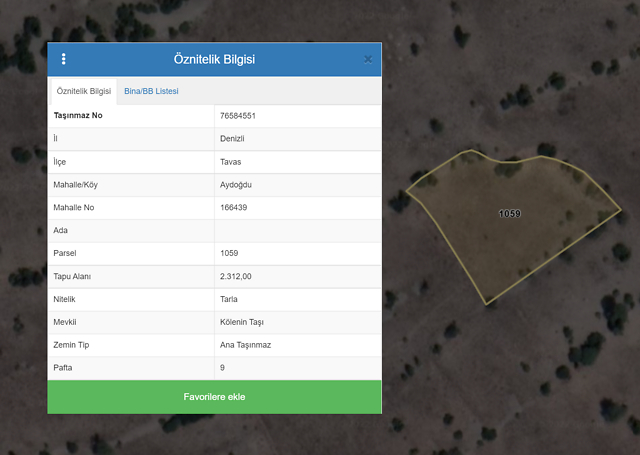Click the Pafta value 9

pyautogui.click(x=222, y=368)
